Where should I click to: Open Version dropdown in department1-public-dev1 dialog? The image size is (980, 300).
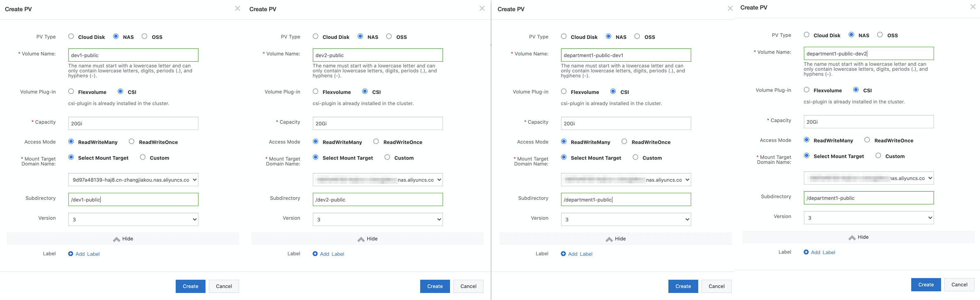coord(626,219)
